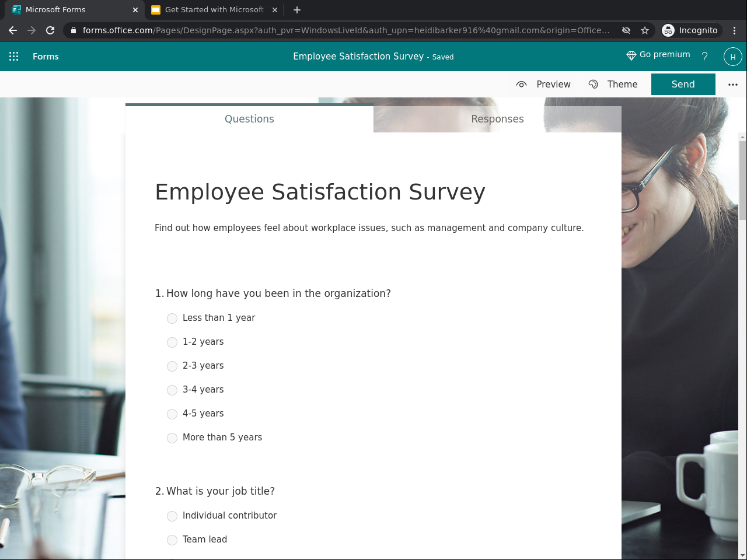Click the browser back arrow
Image resolution: width=747 pixels, height=560 pixels.
click(x=13, y=30)
